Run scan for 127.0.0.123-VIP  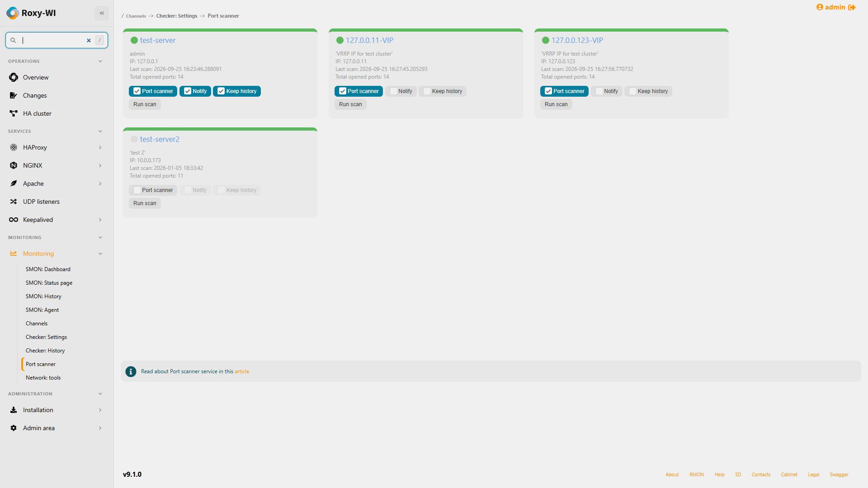556,104
